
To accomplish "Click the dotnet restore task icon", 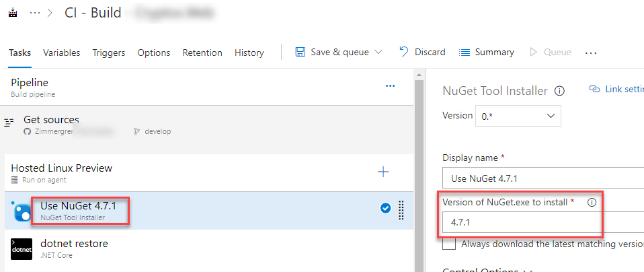I will click(x=22, y=249).
